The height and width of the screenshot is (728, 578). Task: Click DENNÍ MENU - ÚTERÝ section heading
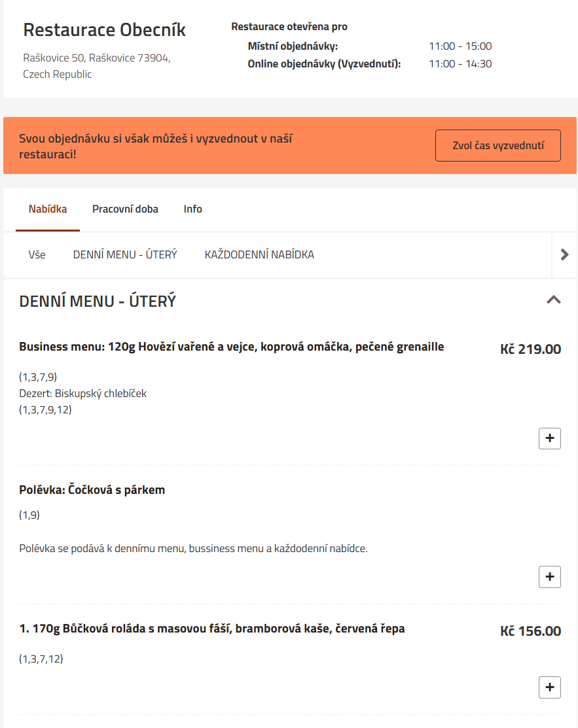pos(98,301)
